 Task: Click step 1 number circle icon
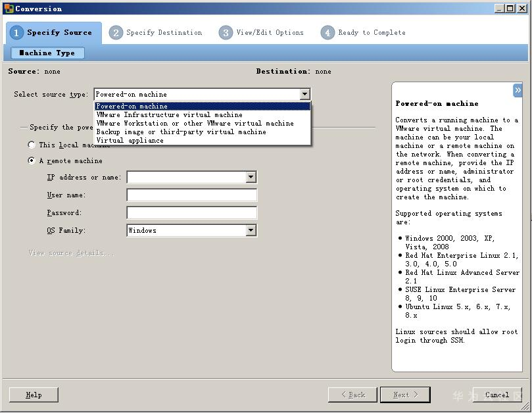click(x=16, y=33)
